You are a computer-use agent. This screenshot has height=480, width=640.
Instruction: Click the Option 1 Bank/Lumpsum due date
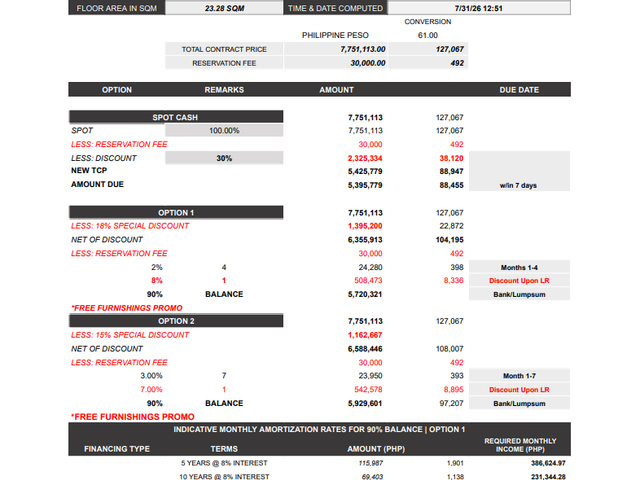(x=519, y=294)
